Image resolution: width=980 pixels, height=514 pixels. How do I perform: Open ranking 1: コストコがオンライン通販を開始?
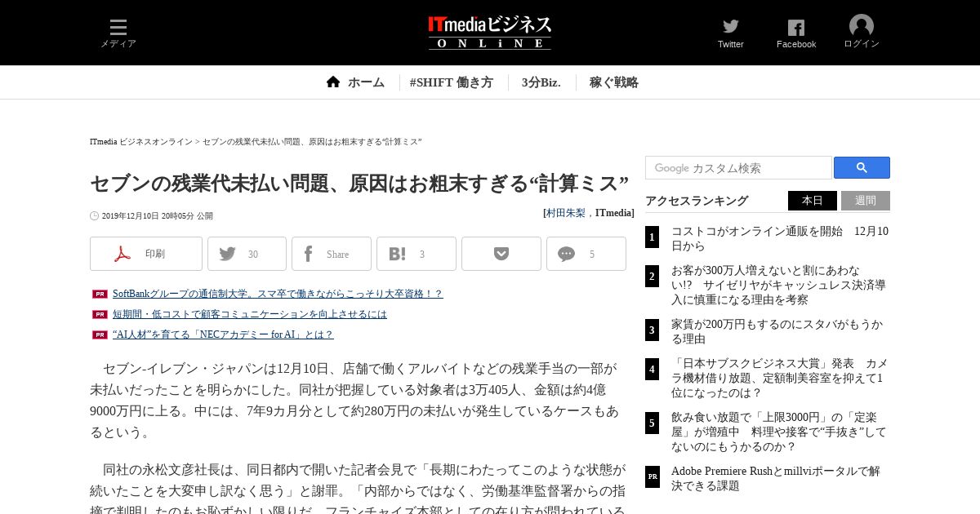[780, 238]
